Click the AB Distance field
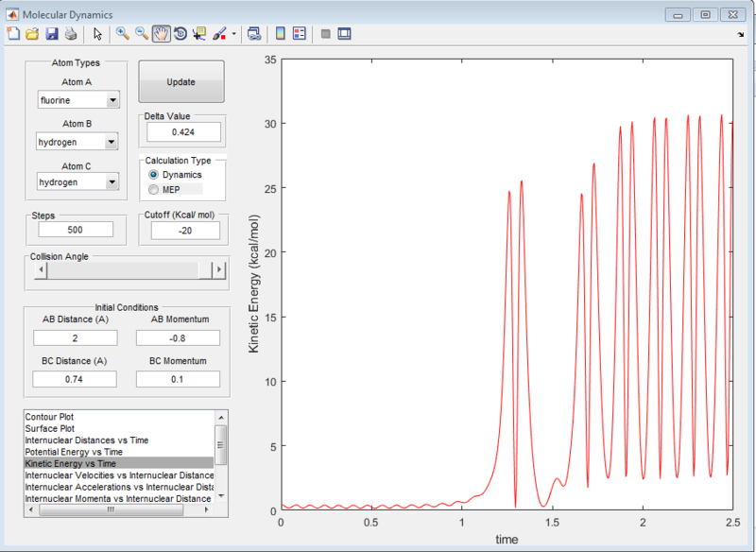The image size is (756, 552). [x=76, y=338]
